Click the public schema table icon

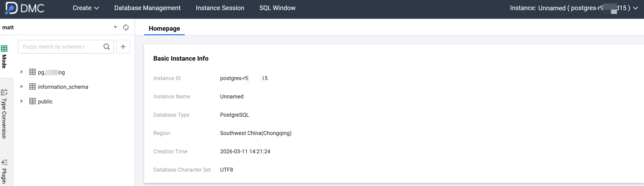[32, 101]
